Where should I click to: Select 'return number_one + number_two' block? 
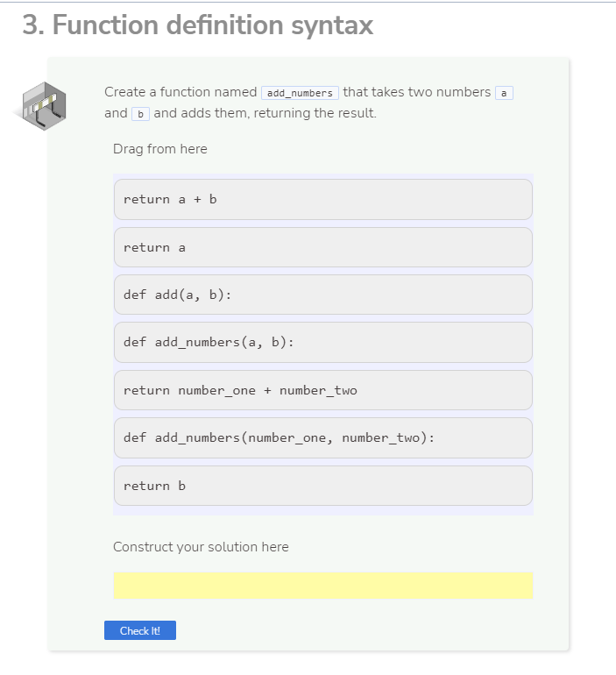[x=323, y=390]
